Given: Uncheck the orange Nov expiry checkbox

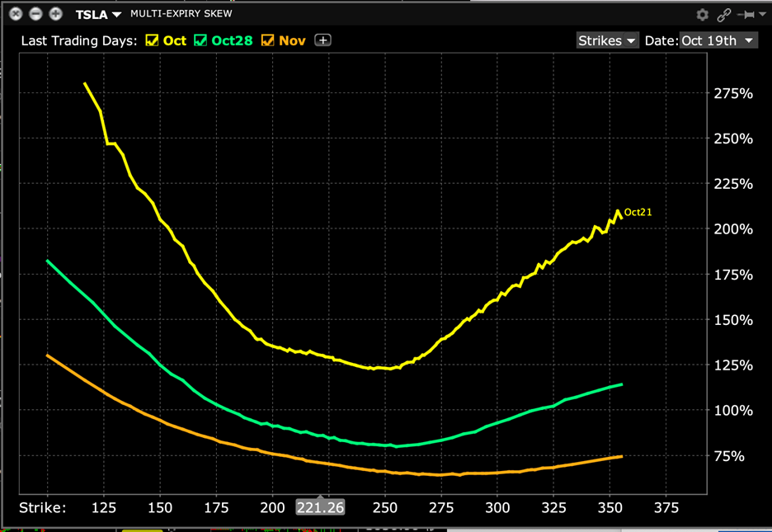Looking at the screenshot, I should [270, 40].
